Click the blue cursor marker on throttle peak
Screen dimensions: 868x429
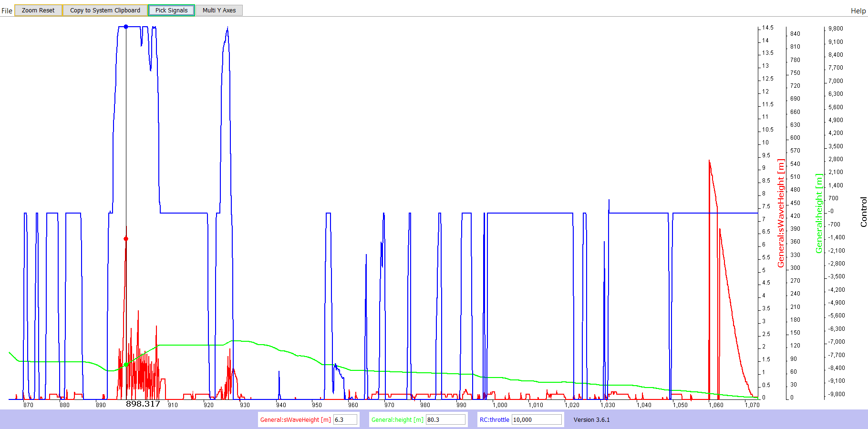(x=126, y=27)
